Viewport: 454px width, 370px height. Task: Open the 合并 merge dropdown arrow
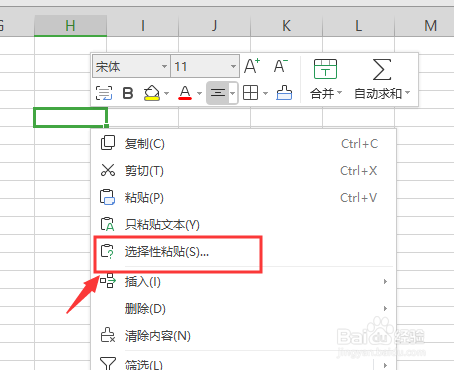(x=339, y=92)
